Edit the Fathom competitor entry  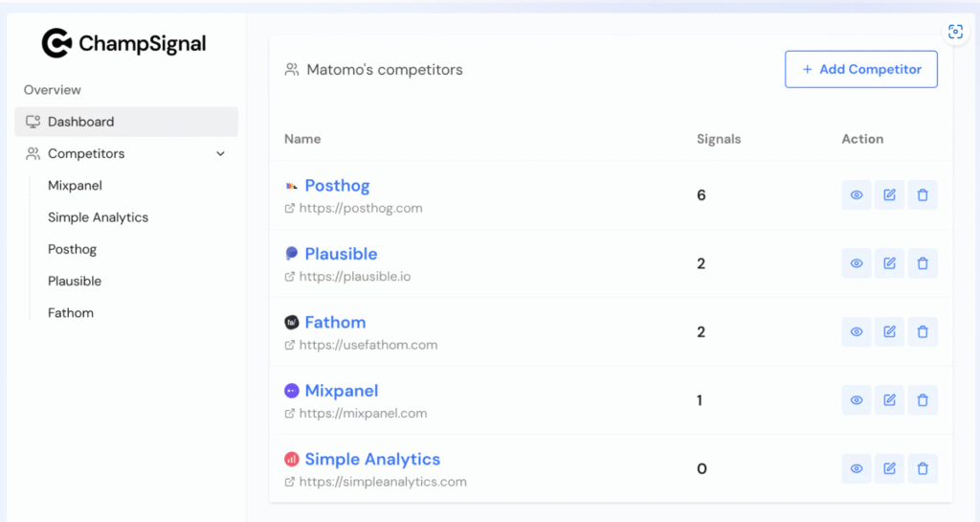coord(889,332)
